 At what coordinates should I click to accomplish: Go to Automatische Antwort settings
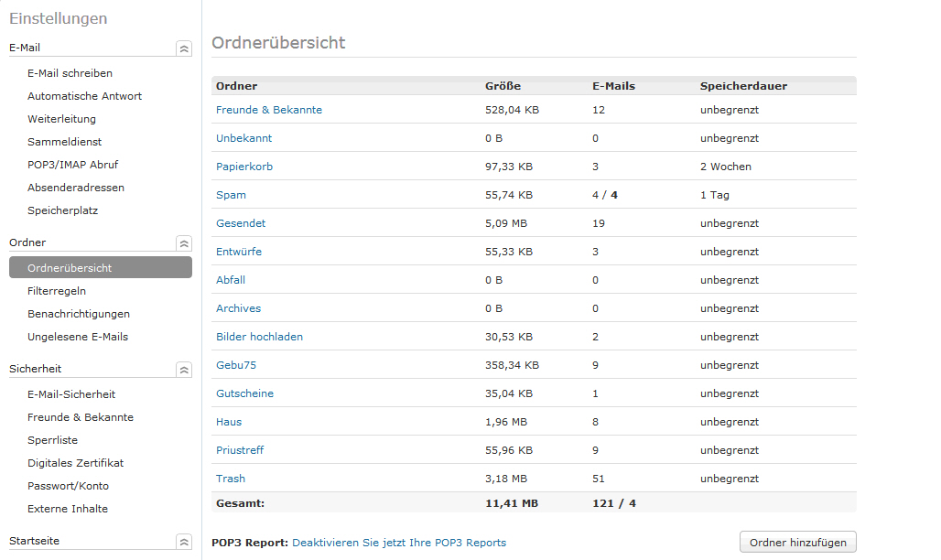point(84,96)
